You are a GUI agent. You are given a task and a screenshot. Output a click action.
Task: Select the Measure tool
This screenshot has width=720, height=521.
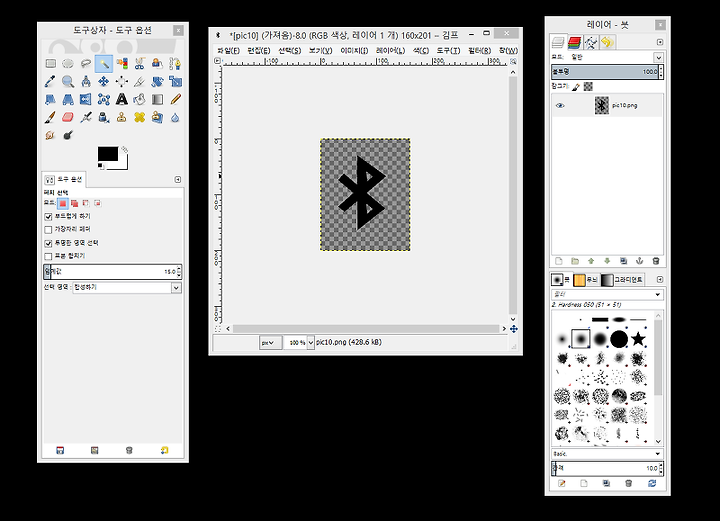point(86,81)
